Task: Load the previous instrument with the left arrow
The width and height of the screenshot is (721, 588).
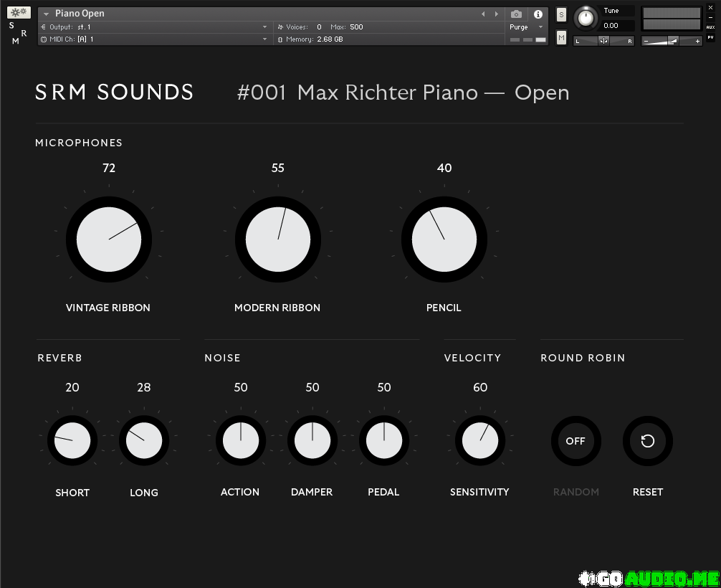Action: pyautogui.click(x=483, y=14)
